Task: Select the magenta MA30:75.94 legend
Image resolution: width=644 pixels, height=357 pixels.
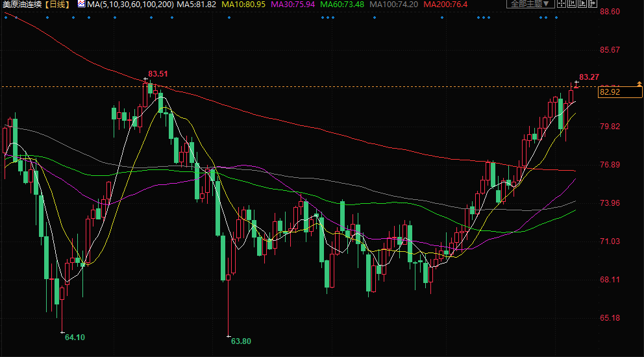Action: [293, 5]
